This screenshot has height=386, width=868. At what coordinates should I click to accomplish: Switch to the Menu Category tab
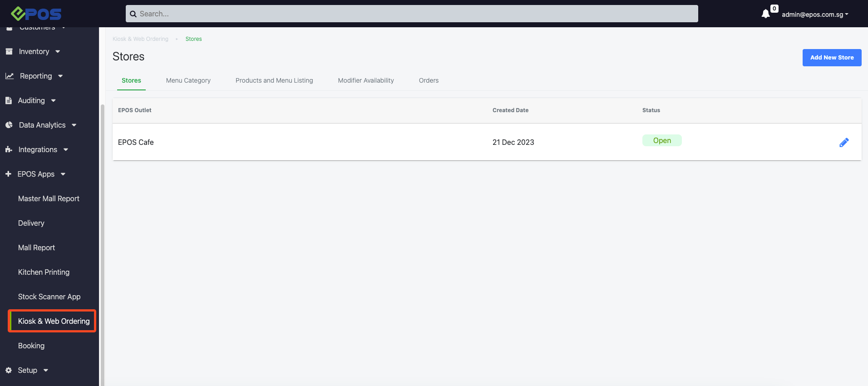click(x=188, y=80)
